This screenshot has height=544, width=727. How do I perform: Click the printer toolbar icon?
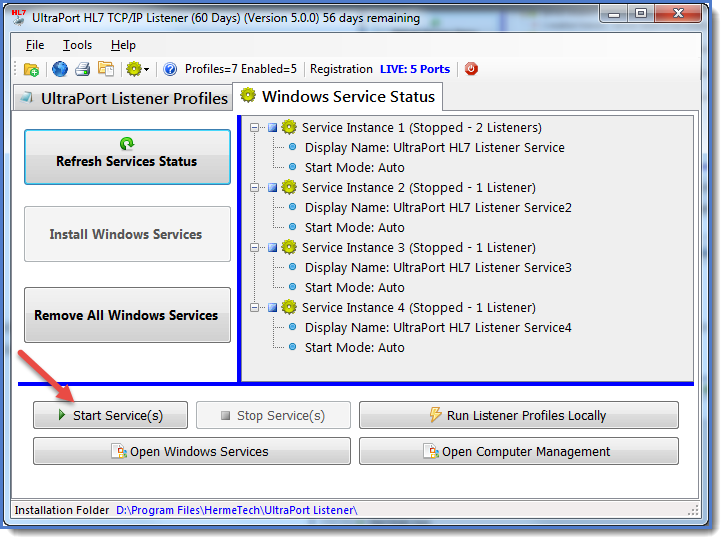[x=83, y=69]
